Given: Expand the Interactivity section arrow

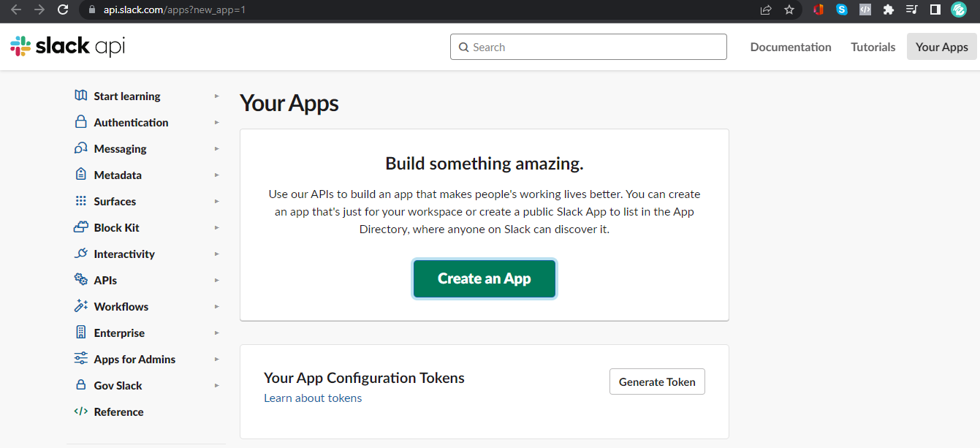Looking at the screenshot, I should [217, 254].
